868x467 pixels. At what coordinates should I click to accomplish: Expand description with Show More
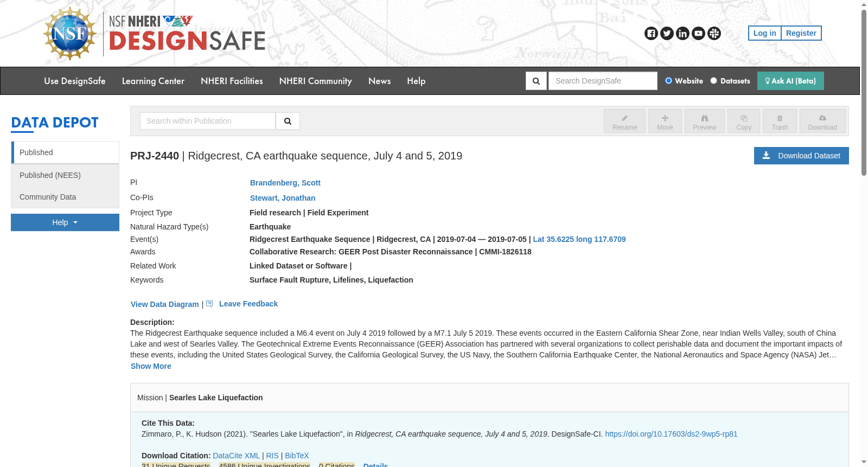tap(151, 366)
